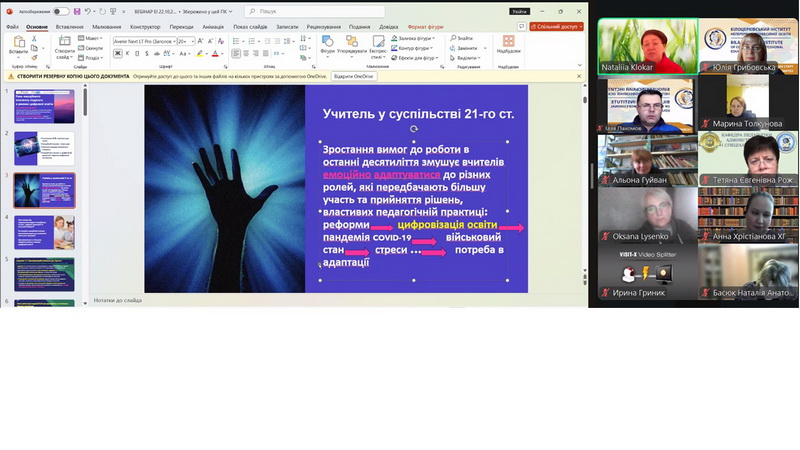Click the Cut scissors icon
The width and height of the screenshot is (800, 450).
[x=34, y=39]
